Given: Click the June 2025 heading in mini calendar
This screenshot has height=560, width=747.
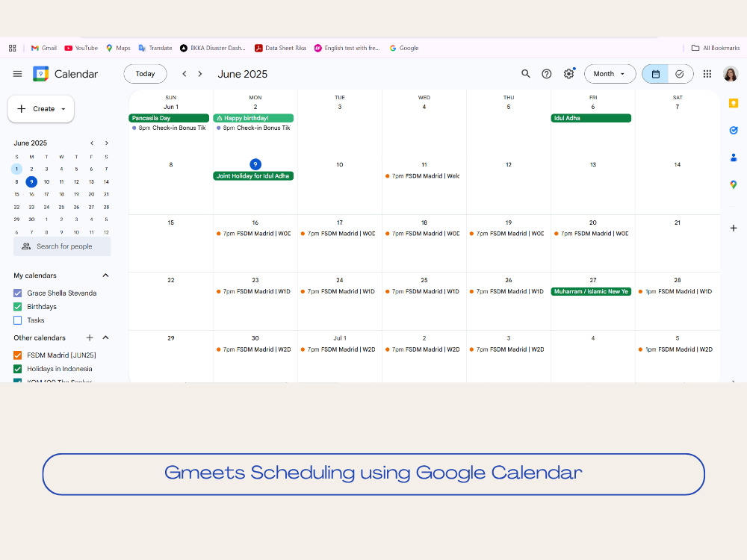Looking at the screenshot, I should pos(31,143).
